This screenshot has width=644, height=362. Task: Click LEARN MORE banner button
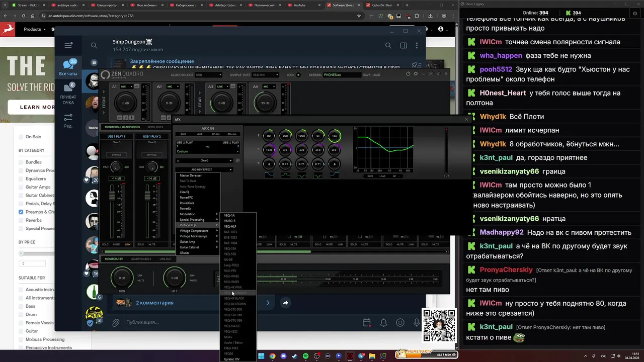point(36,107)
